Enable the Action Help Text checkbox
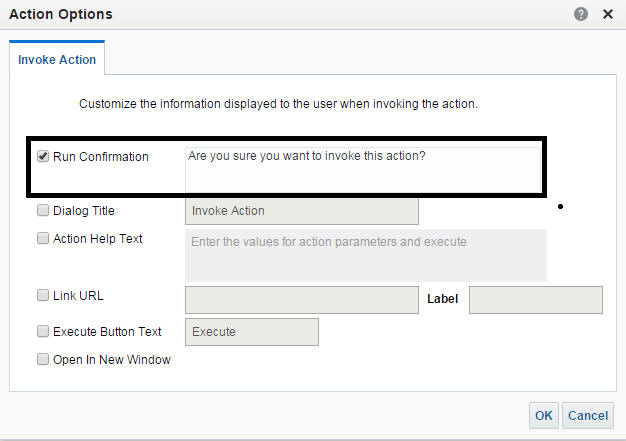 point(43,238)
